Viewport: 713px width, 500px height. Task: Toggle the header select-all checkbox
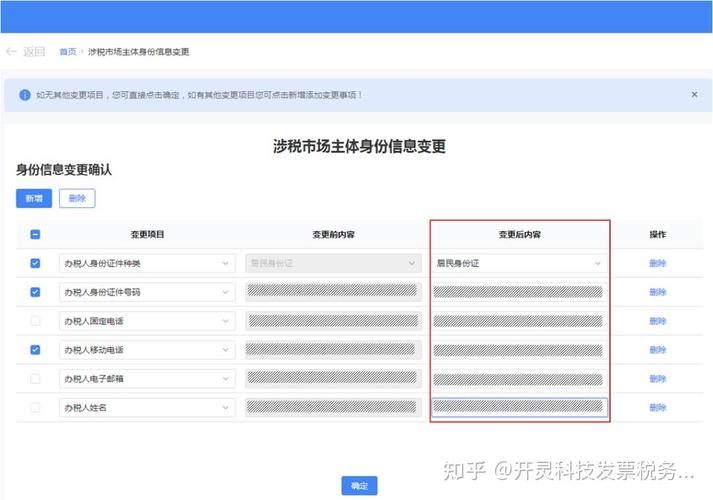[x=35, y=235]
